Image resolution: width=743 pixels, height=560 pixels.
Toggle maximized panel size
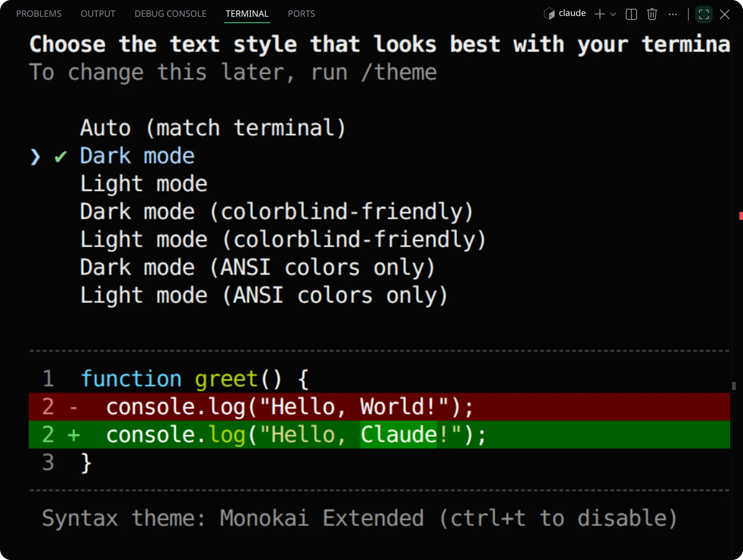(704, 14)
